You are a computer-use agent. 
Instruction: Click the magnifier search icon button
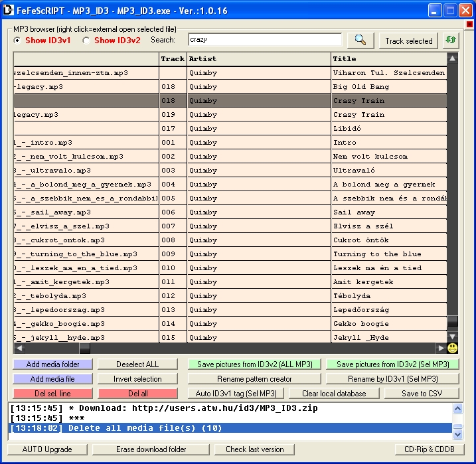tap(360, 40)
